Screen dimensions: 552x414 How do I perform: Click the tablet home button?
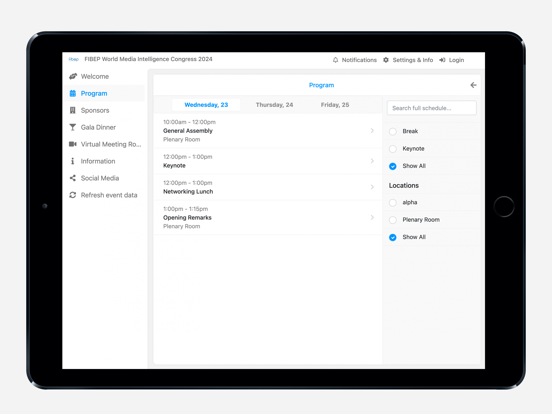(x=504, y=207)
